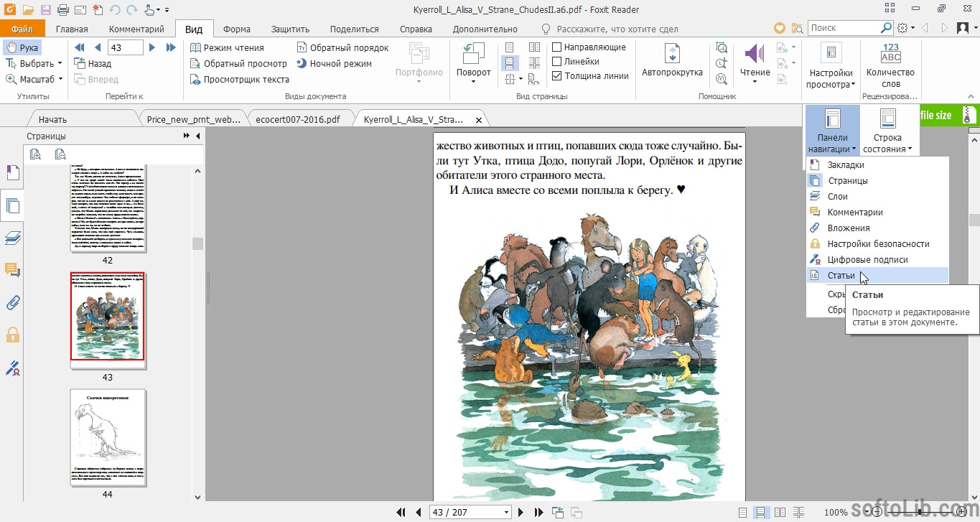
Task: Click status bar first page arrow
Action: [401, 512]
